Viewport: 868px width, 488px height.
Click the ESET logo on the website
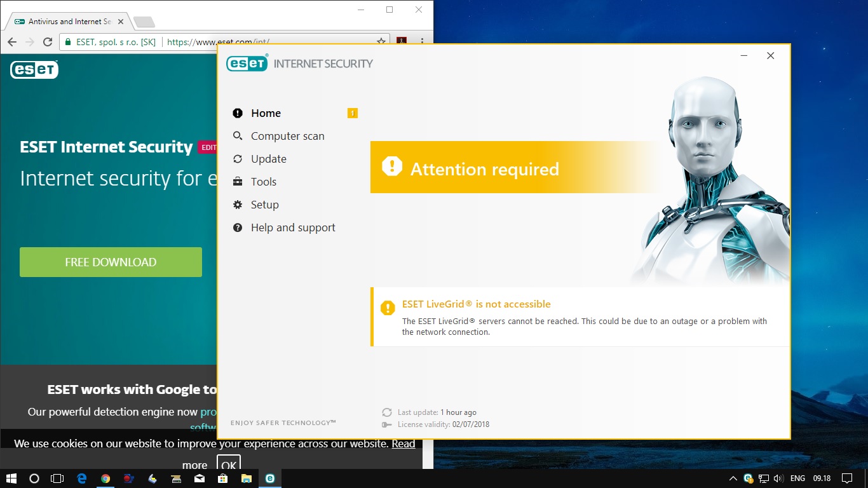tap(34, 69)
